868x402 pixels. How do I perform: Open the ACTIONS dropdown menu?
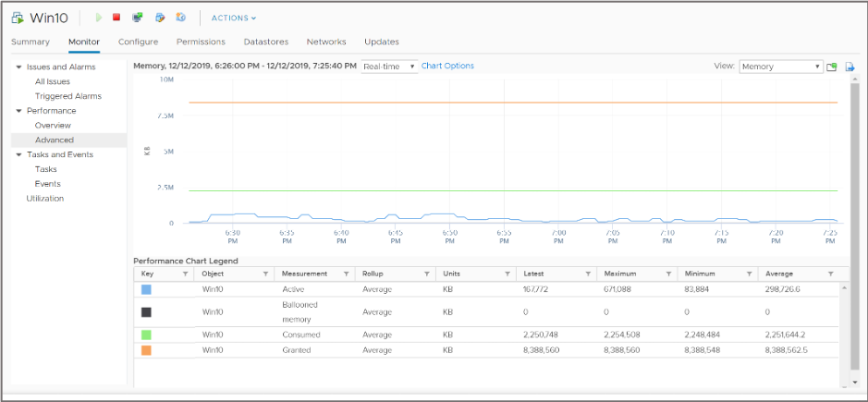click(234, 18)
